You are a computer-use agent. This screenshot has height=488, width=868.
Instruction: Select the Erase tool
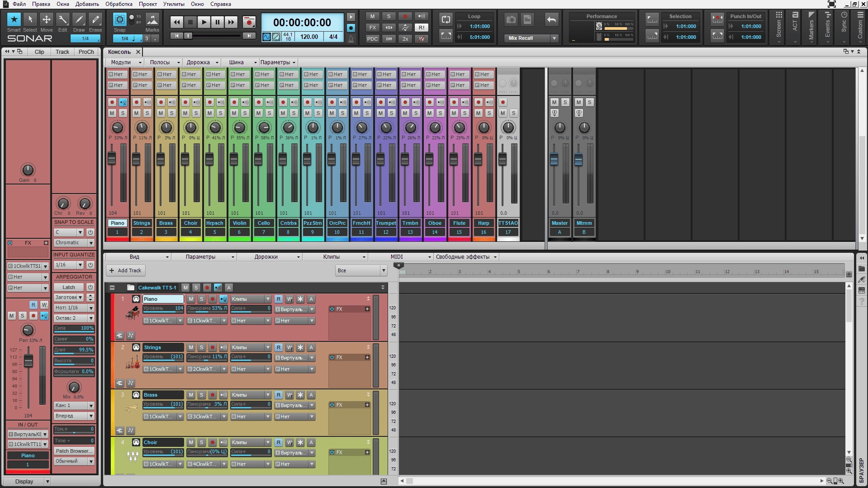[95, 19]
